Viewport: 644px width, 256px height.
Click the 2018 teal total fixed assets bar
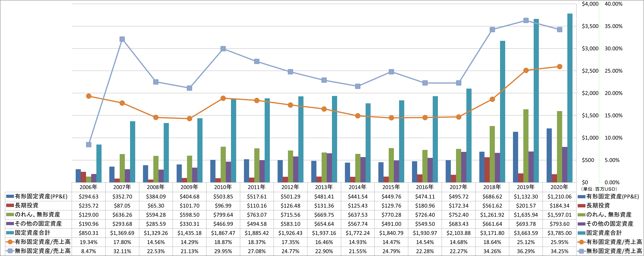click(502, 111)
